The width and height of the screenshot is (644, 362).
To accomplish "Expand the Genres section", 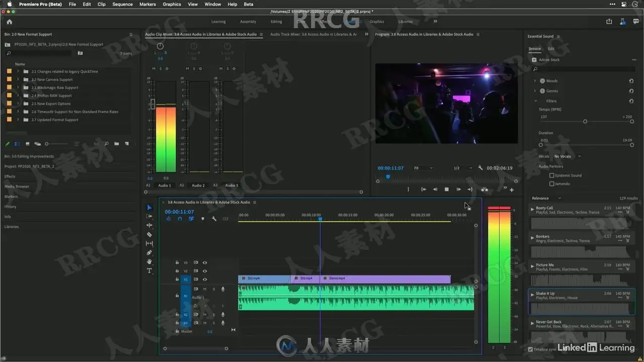I will click(x=535, y=91).
